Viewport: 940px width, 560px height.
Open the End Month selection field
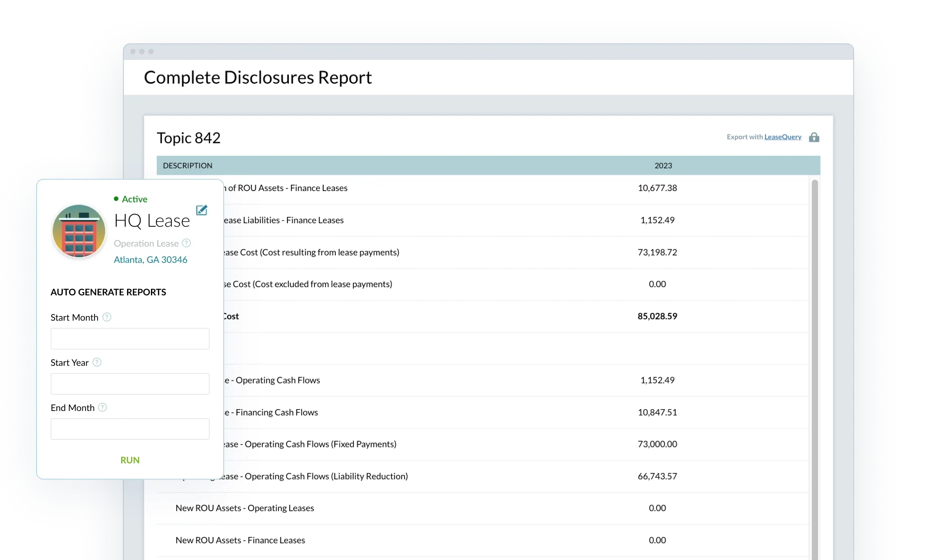click(130, 429)
